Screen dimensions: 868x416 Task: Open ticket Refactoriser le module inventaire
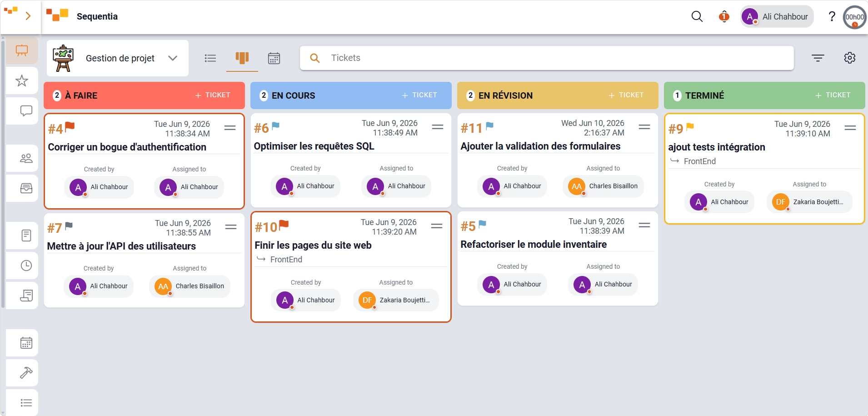click(534, 244)
